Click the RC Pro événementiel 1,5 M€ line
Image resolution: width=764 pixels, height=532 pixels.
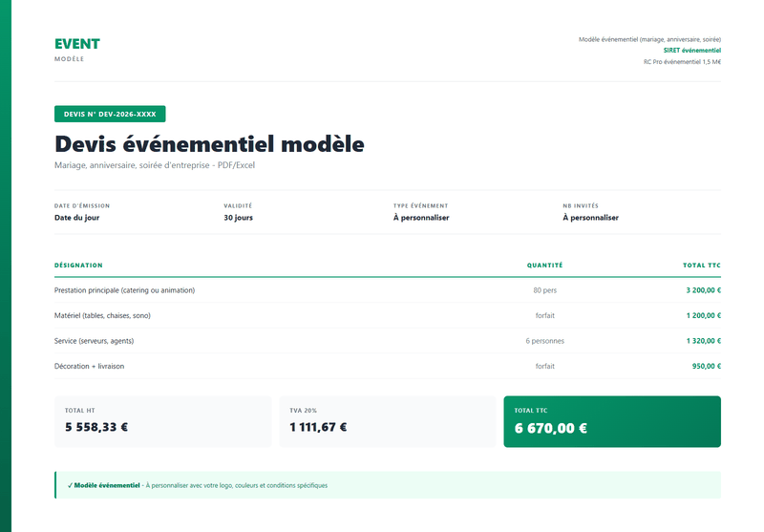[682, 62]
